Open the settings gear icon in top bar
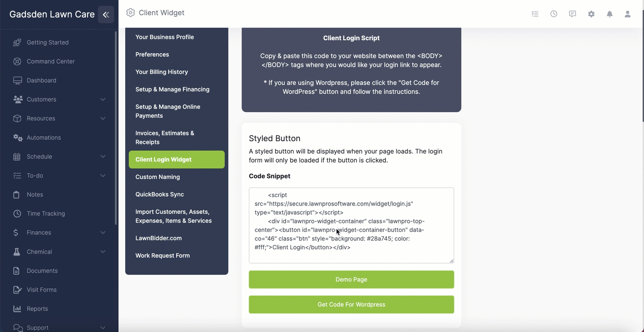This screenshot has width=644, height=332. [591, 14]
